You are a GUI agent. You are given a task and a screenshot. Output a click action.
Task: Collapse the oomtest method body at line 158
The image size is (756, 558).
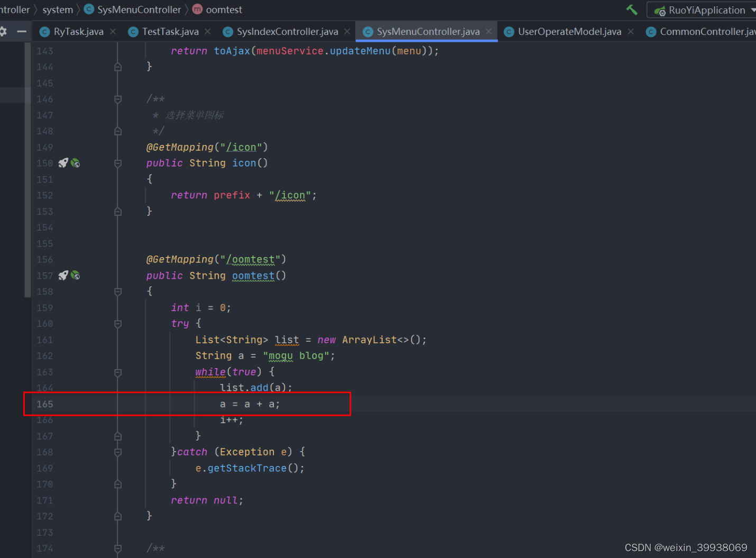pyautogui.click(x=118, y=291)
